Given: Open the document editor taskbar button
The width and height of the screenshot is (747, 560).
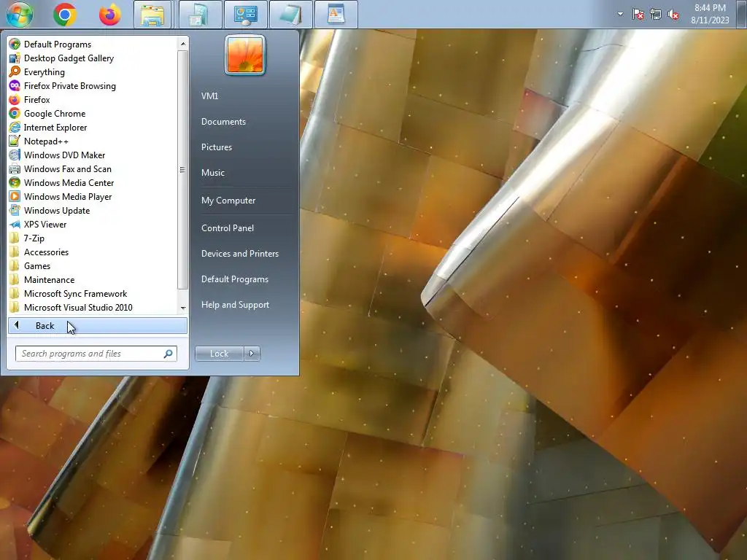Looking at the screenshot, I should click(336, 15).
